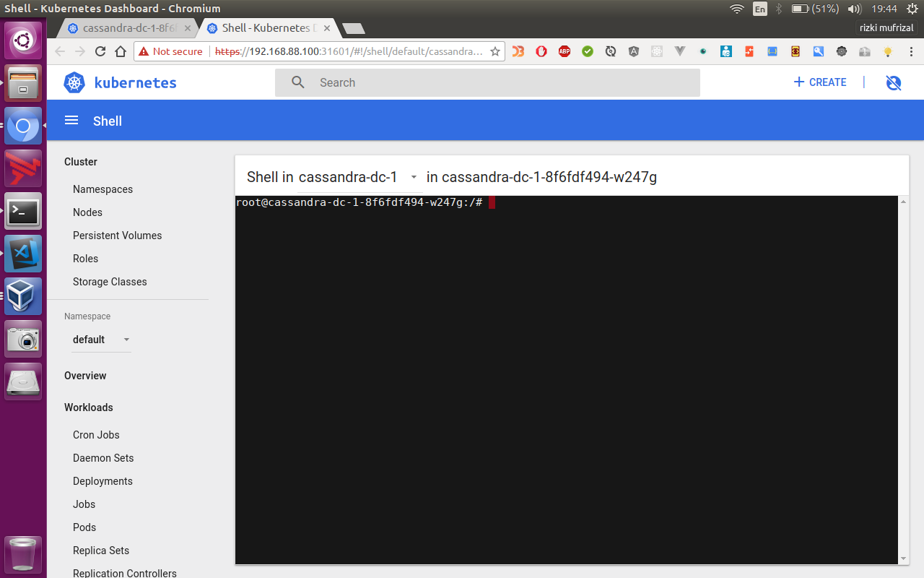Open Roles in the Cluster section

(85, 259)
